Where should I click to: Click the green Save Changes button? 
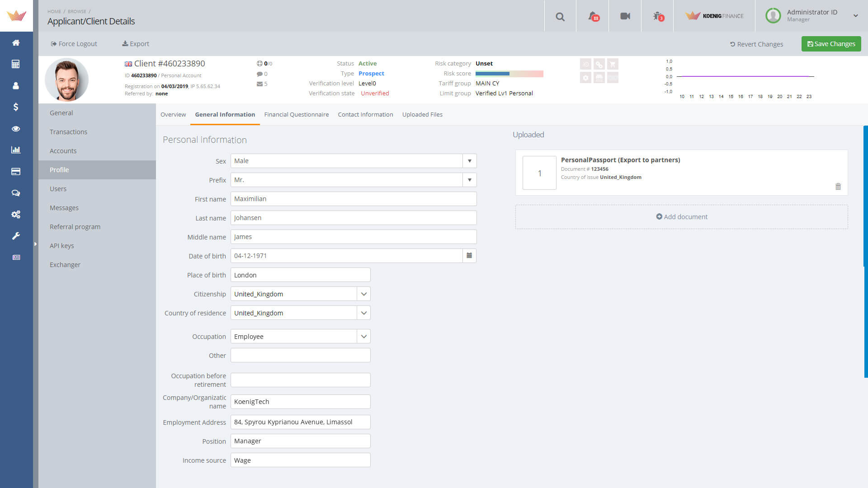831,44
